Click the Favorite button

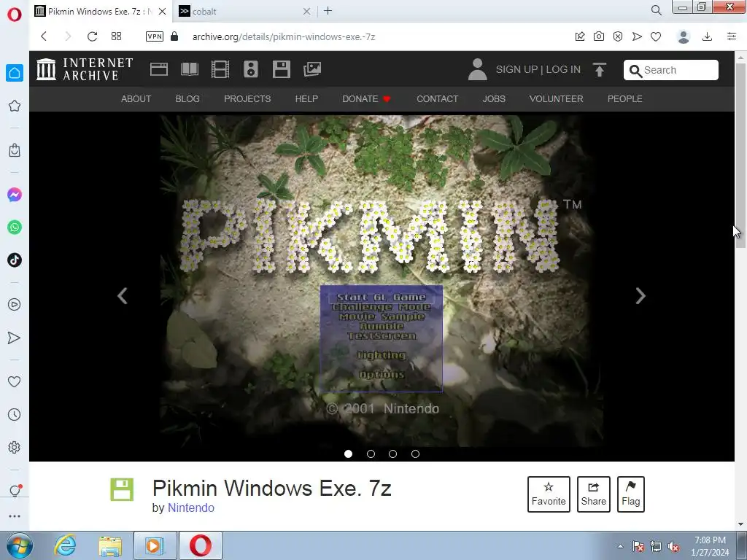pyautogui.click(x=549, y=494)
